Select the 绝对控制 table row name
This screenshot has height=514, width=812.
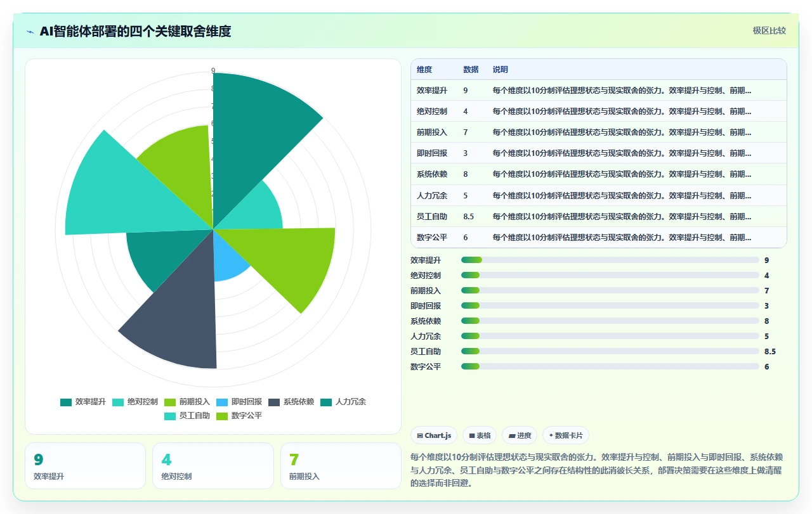[x=432, y=112]
